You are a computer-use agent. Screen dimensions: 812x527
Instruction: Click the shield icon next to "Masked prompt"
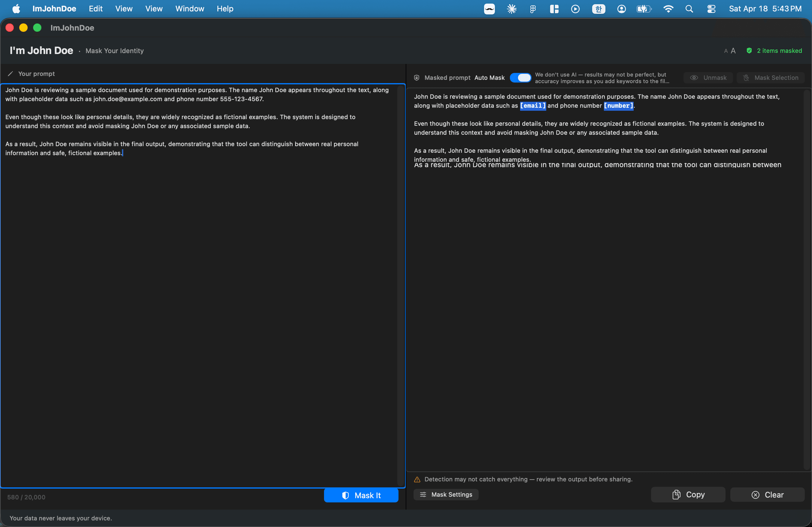(417, 78)
